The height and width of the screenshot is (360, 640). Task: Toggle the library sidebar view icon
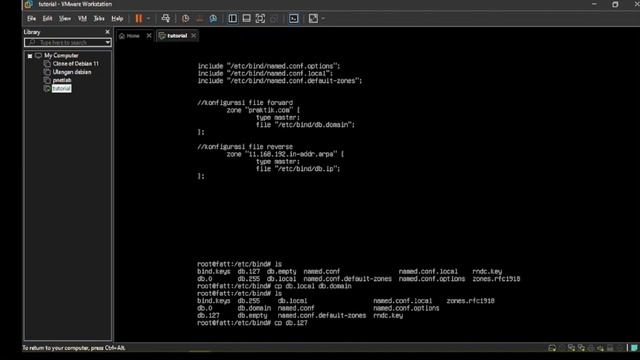pos(232,18)
